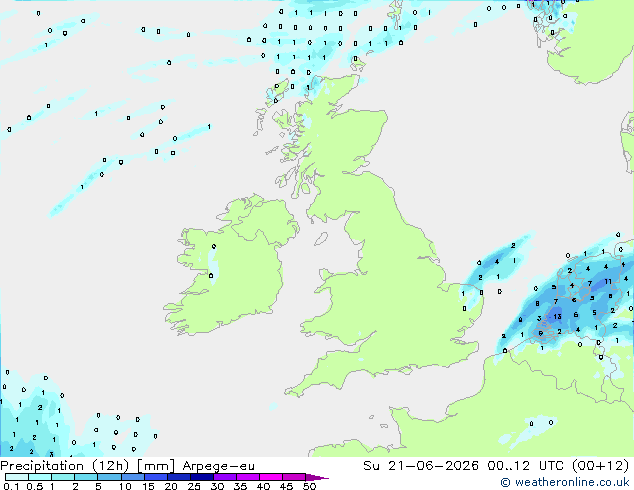The image size is (634, 490).
Task: Click the above-50 mm arrow tip of legend
Action: [x=317, y=477]
